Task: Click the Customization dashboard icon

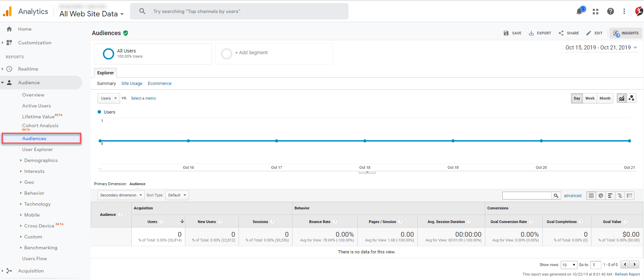Action: point(9,43)
